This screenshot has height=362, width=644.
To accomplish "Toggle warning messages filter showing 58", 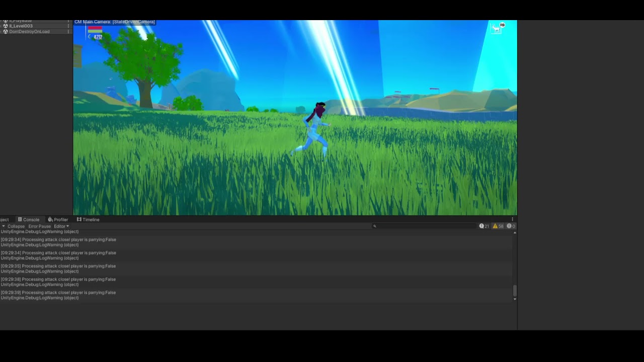I will 498,226.
